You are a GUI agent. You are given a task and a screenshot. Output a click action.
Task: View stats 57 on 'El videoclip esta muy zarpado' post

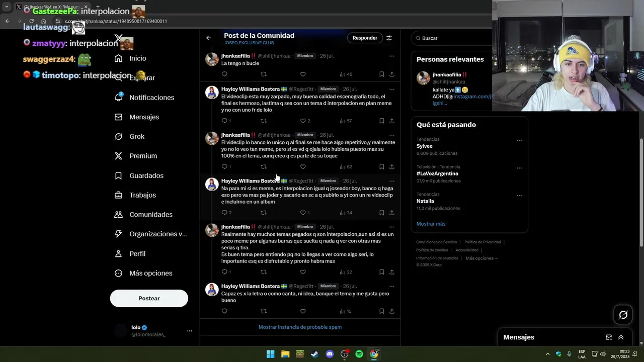point(346,121)
